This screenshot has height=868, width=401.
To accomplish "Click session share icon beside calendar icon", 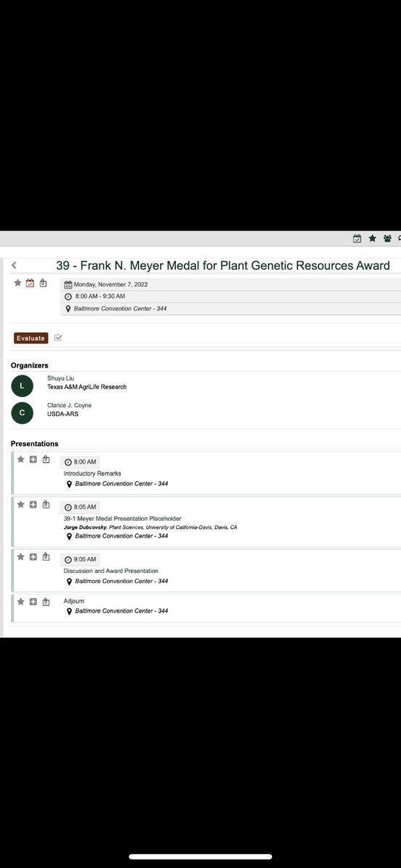I will click(x=43, y=283).
